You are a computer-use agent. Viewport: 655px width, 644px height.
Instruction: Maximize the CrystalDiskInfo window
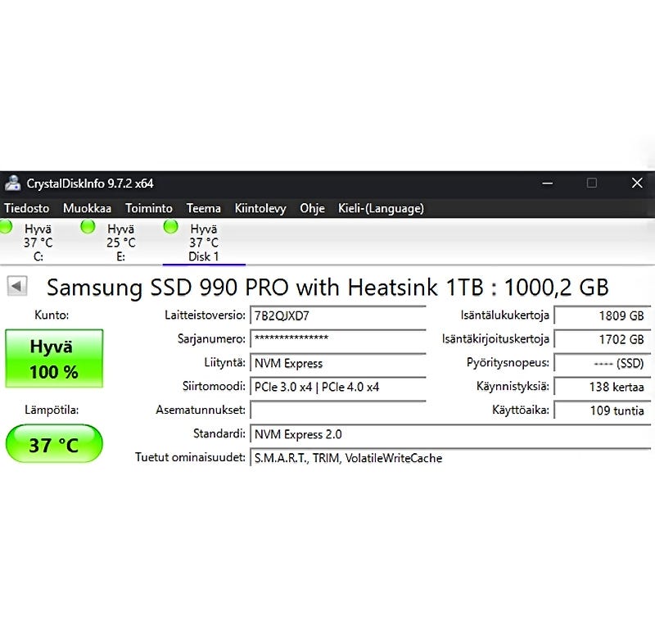(591, 183)
